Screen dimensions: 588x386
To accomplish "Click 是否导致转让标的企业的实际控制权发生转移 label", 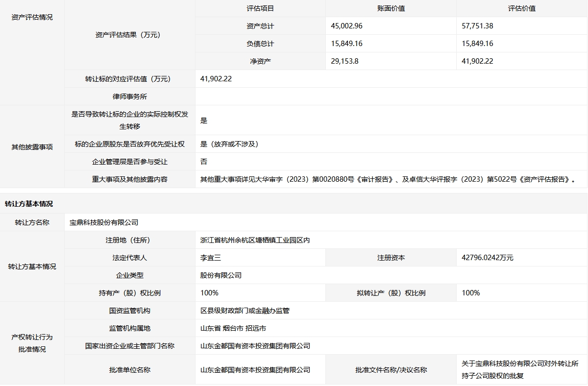I will pyautogui.click(x=130, y=120).
